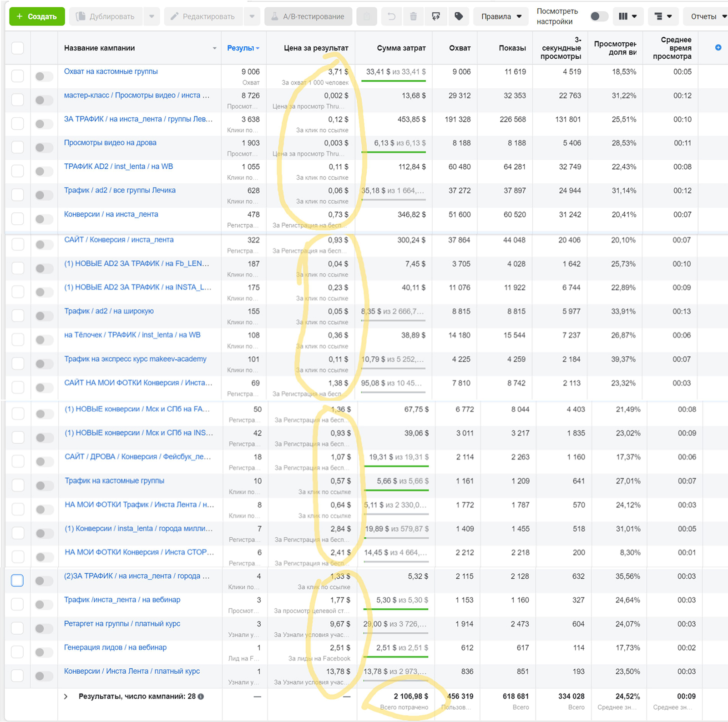The width and height of the screenshot is (728, 722).
Task: Open Название кампании column dropdown arrow
Action: click(214, 48)
